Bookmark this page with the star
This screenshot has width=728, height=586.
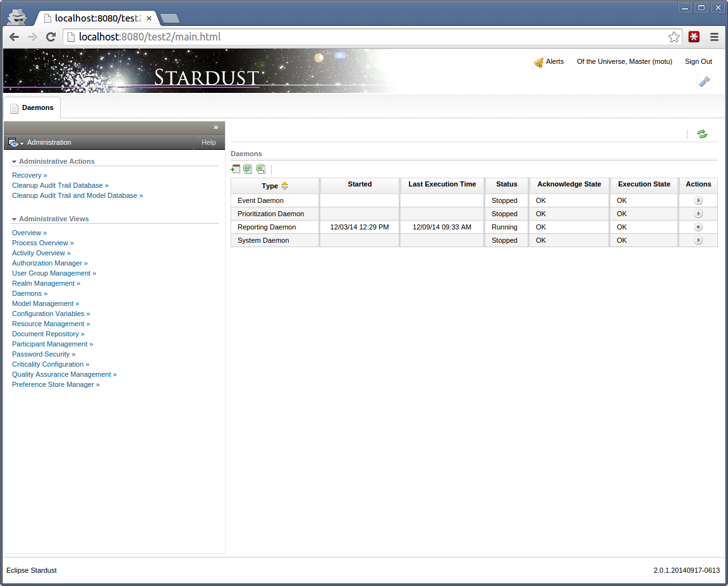[x=674, y=37]
